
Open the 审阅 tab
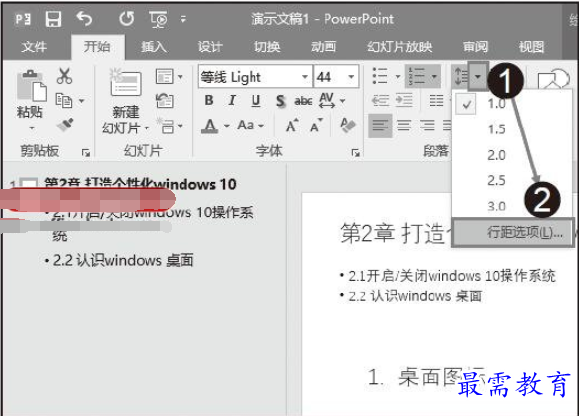click(475, 47)
